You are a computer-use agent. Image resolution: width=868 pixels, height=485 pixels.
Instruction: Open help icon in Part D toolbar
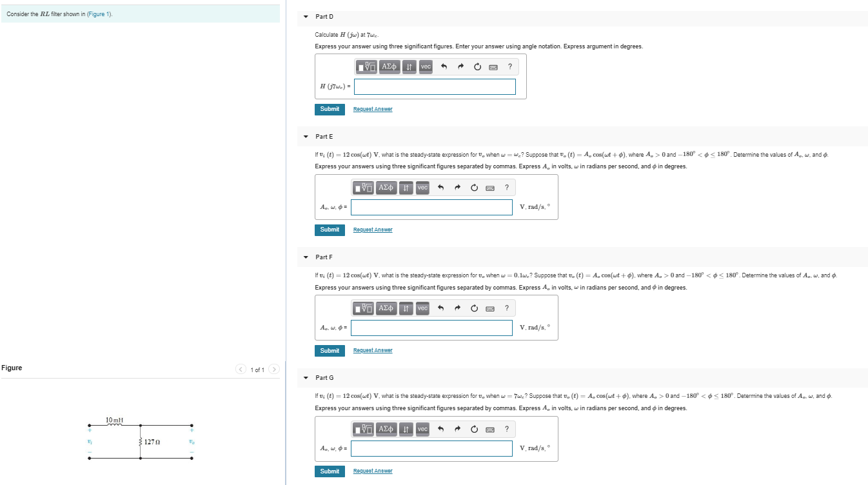510,66
